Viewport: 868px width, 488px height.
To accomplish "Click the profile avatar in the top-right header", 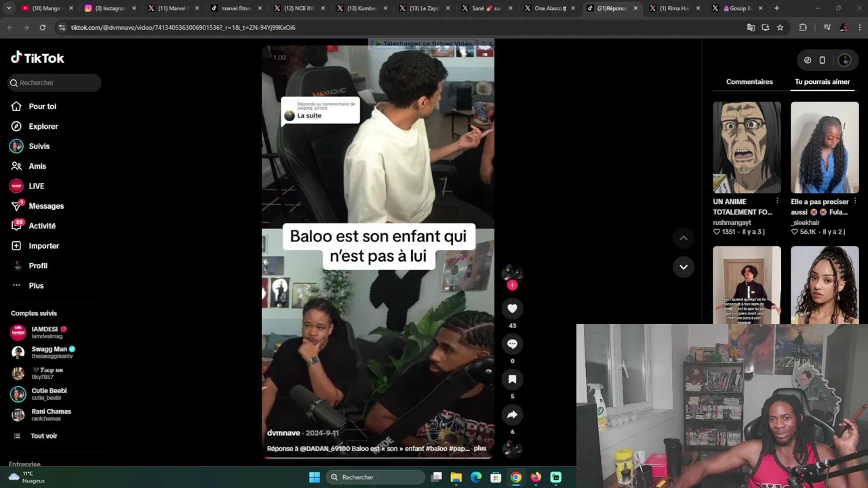I will click(x=844, y=60).
